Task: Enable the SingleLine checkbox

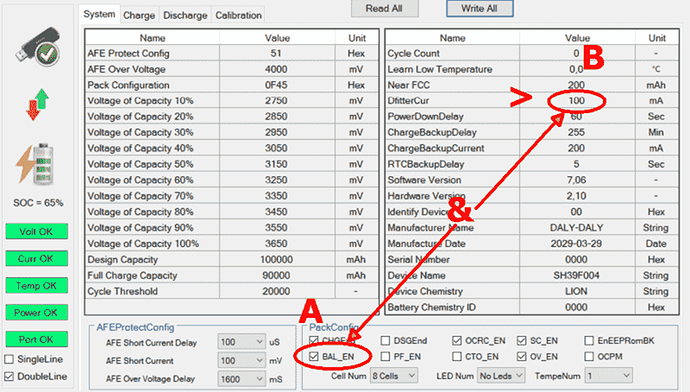Action: coord(9,359)
